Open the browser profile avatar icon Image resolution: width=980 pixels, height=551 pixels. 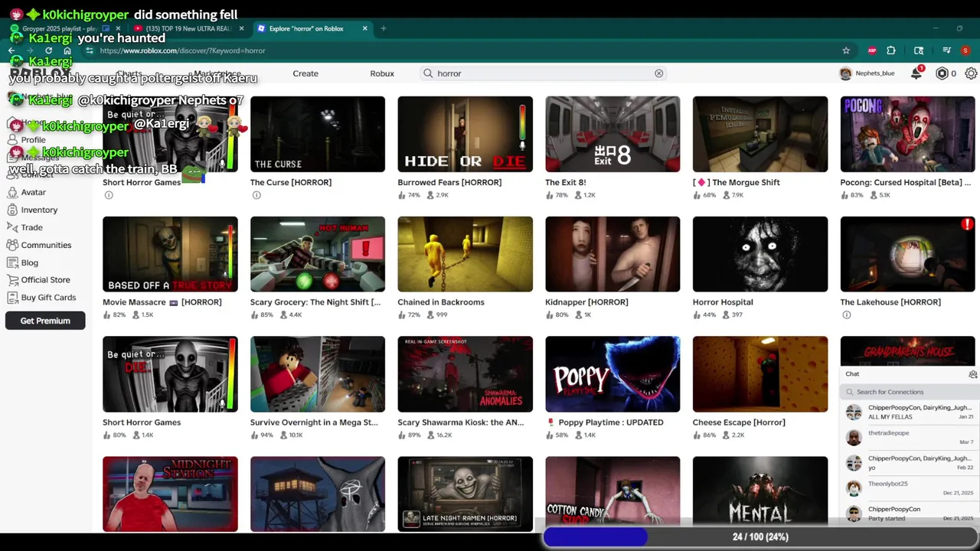tap(965, 51)
